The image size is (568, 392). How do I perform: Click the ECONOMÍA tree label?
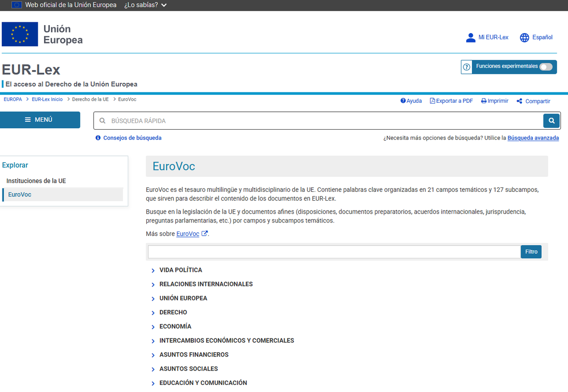pyautogui.click(x=175, y=326)
